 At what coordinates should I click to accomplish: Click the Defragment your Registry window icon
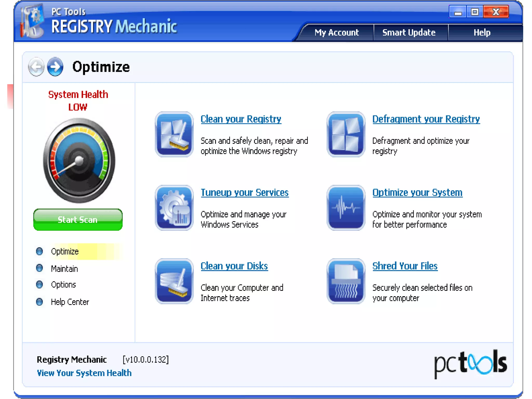pyautogui.click(x=346, y=134)
